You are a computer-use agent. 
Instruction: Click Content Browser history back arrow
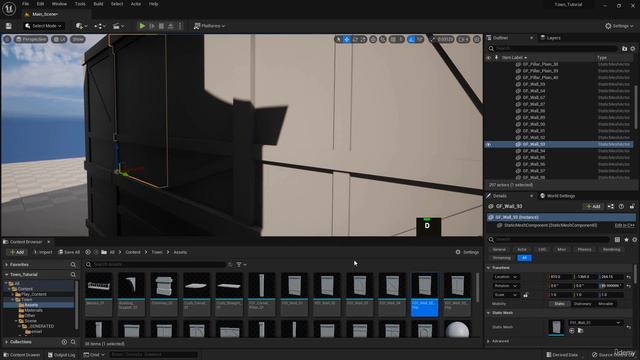(x=88, y=252)
